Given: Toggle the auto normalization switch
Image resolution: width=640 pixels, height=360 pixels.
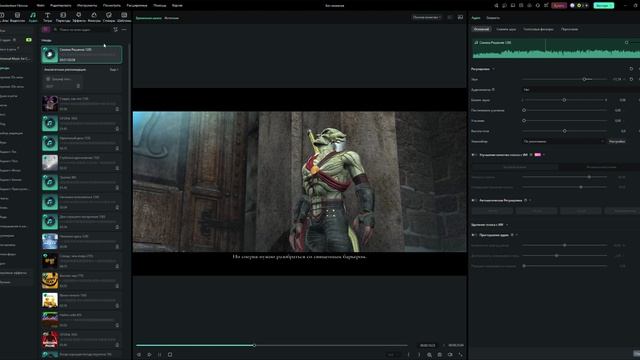Looking at the screenshot, I should [474, 200].
